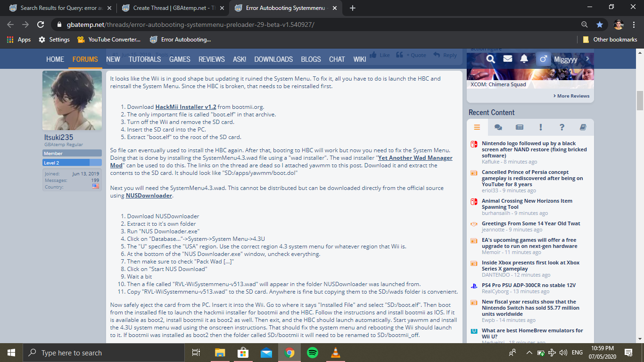Expand the Miggyyy user menu arrow
Viewport: 644px width, 362px height.
click(x=587, y=59)
